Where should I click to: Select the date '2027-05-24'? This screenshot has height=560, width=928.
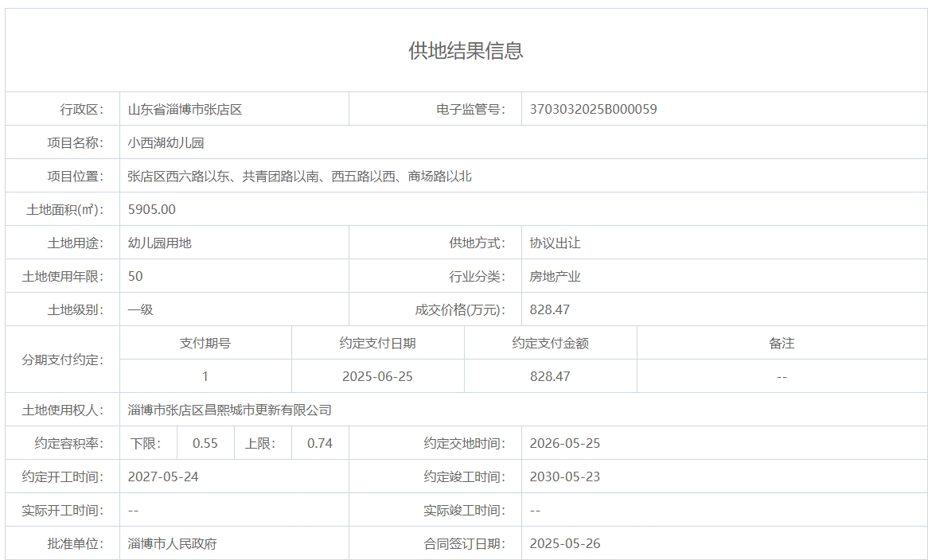(x=163, y=476)
